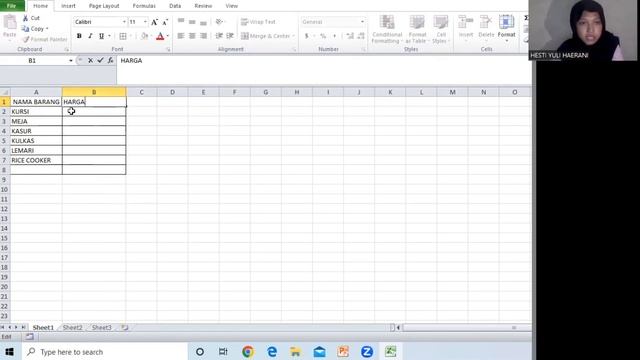Launch the Font dialog box expander
The image size is (640, 360).
tap(168, 49)
